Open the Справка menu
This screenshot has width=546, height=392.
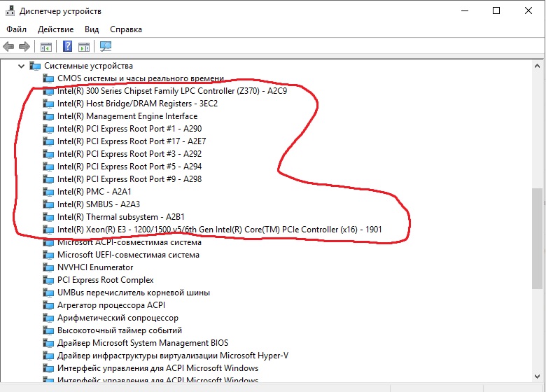[126, 29]
